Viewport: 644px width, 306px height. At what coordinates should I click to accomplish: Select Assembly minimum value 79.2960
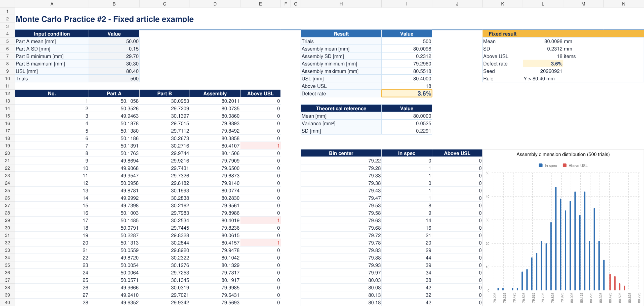(407, 64)
